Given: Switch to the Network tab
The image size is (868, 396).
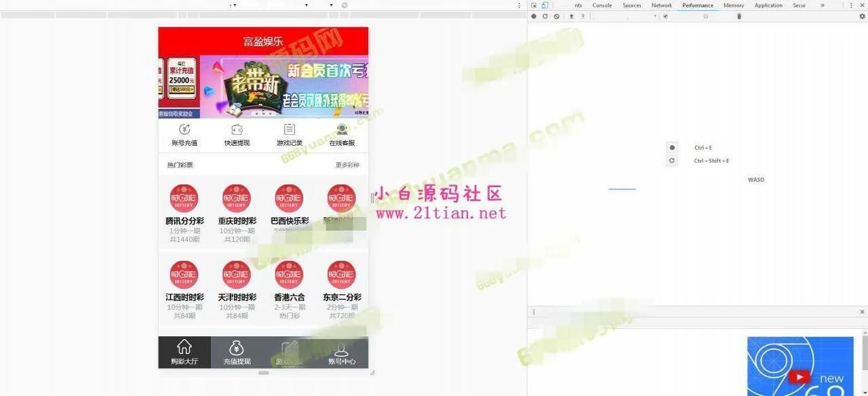Looking at the screenshot, I should click(661, 5).
